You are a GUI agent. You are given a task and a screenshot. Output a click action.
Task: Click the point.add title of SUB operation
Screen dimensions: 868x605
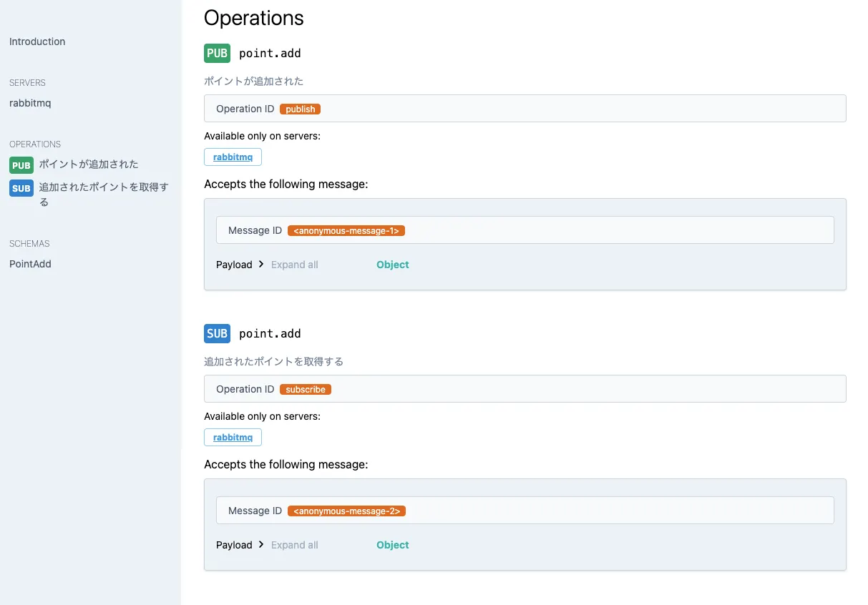(x=270, y=334)
